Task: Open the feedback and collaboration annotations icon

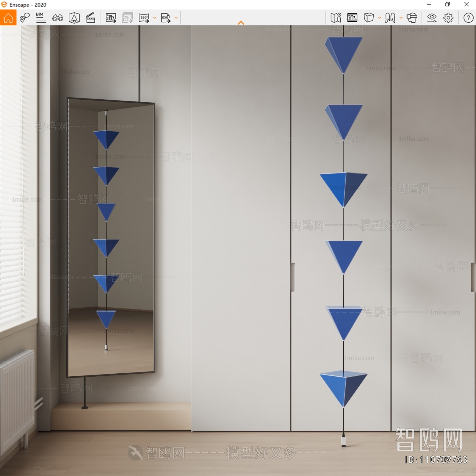Action: pyautogui.click(x=24, y=18)
